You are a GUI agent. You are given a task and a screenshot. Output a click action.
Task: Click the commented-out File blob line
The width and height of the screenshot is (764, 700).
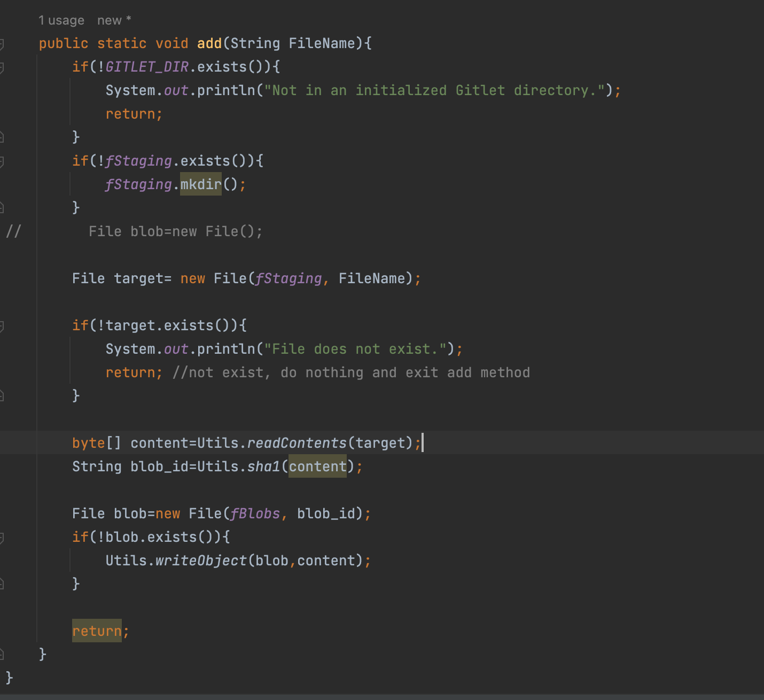tap(175, 231)
